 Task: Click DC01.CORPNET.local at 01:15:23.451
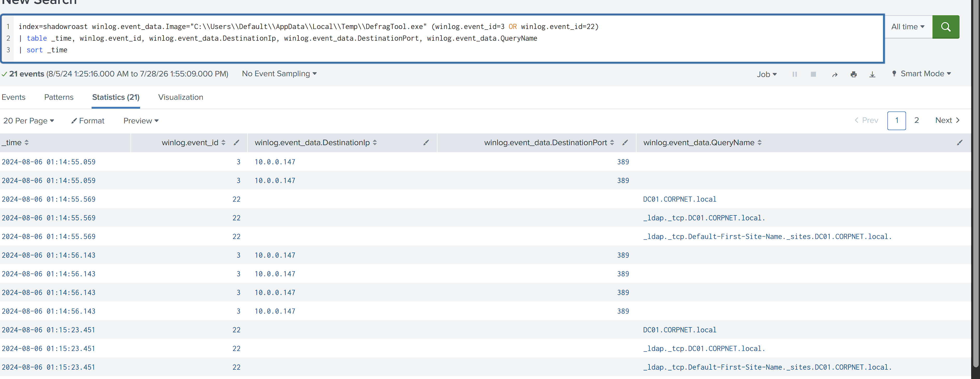point(680,330)
